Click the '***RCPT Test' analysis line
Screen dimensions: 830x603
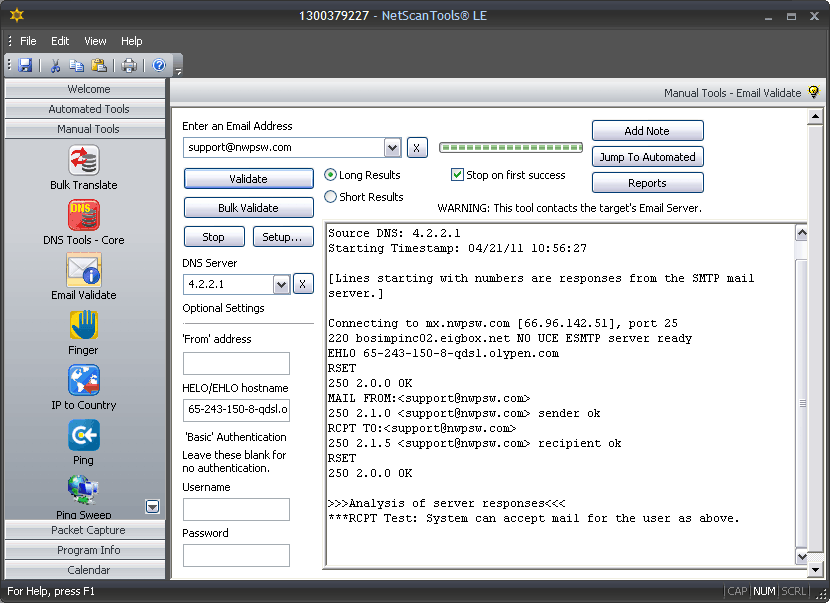(534, 518)
